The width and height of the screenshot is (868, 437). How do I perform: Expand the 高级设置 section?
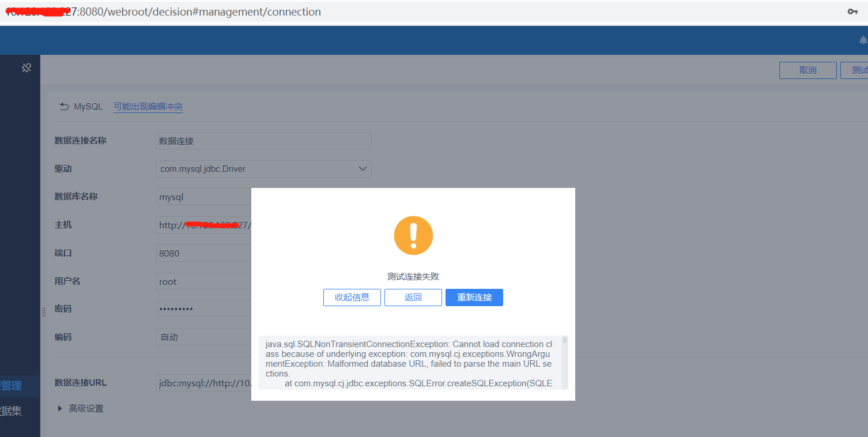(81, 409)
